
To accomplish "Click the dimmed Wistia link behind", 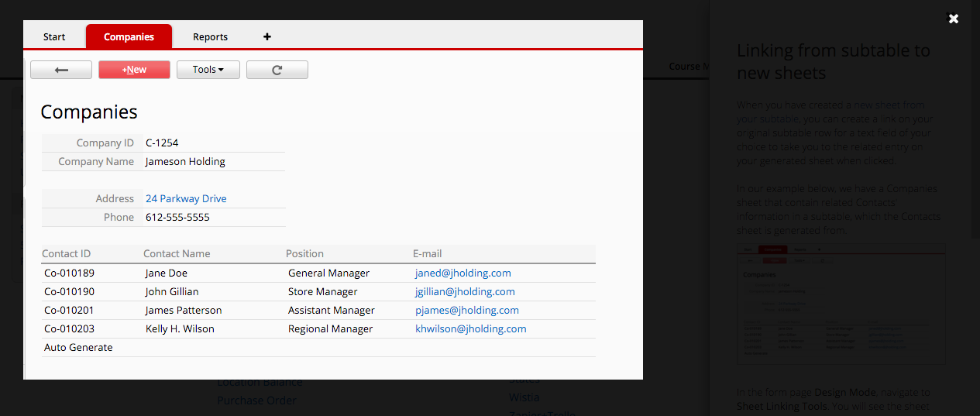I will point(524,397).
